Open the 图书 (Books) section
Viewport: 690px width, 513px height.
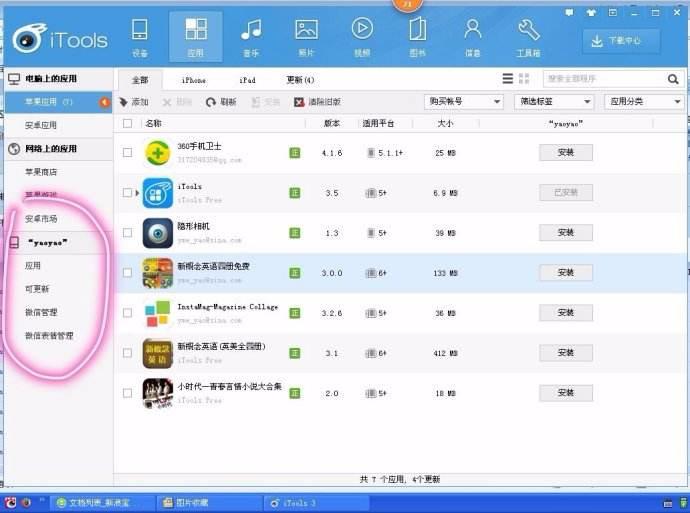[x=418, y=38]
